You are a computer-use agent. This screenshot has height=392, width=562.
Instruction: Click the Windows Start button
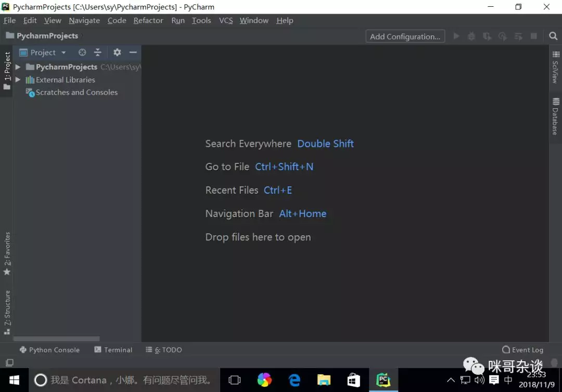[15, 380]
